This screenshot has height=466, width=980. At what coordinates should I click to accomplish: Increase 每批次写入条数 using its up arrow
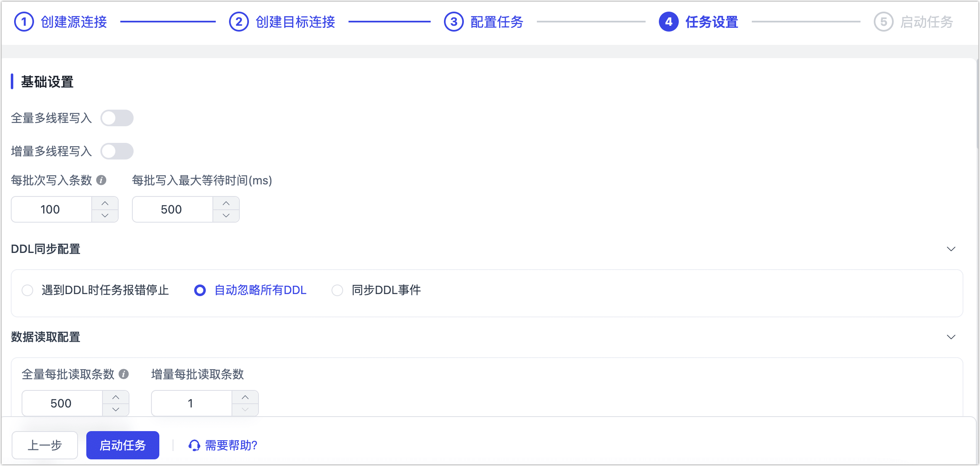coord(105,204)
